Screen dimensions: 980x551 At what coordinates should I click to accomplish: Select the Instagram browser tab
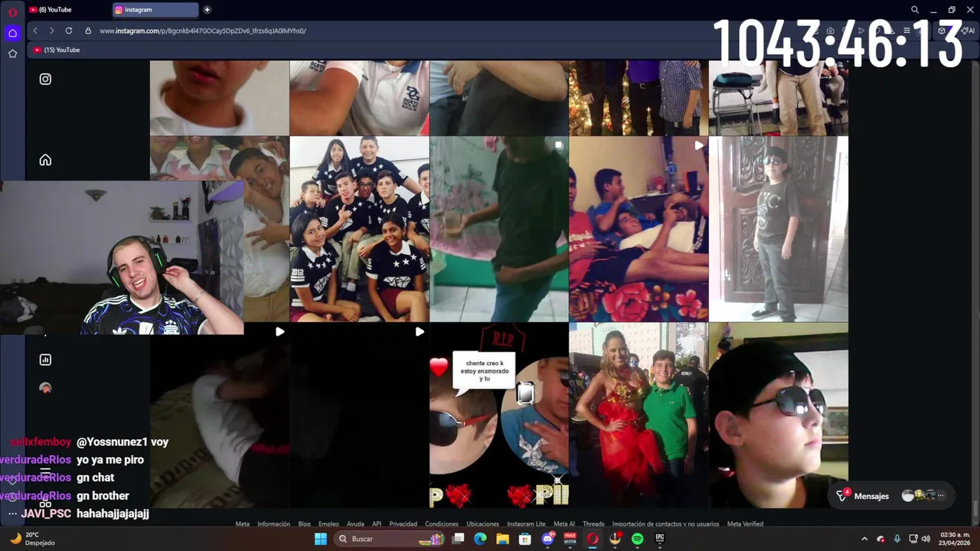pos(155,10)
